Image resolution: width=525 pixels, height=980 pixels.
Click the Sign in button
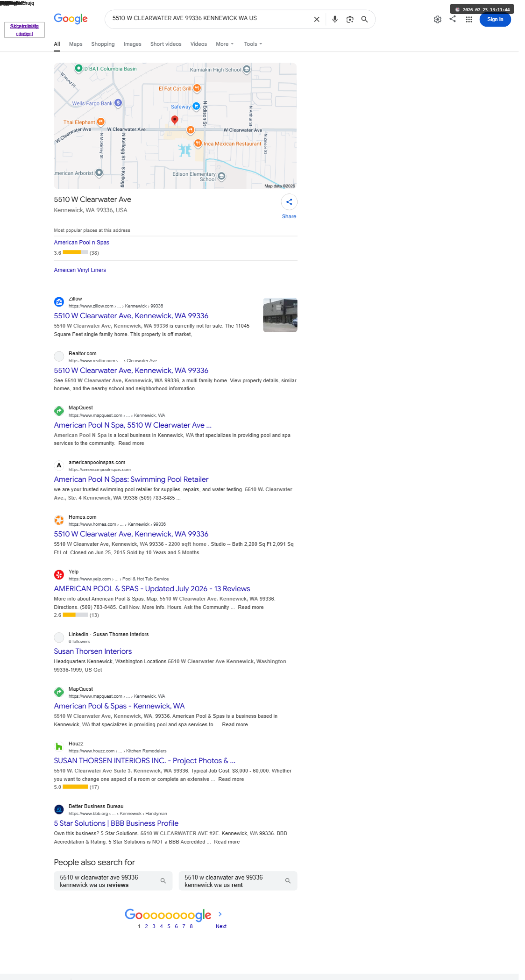coord(495,20)
